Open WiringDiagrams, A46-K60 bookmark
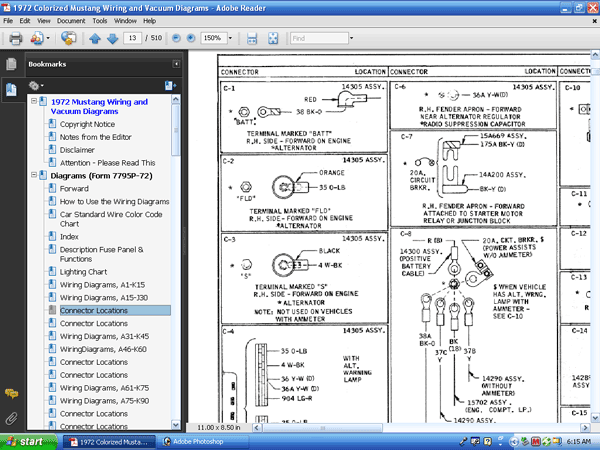 [x=103, y=349]
